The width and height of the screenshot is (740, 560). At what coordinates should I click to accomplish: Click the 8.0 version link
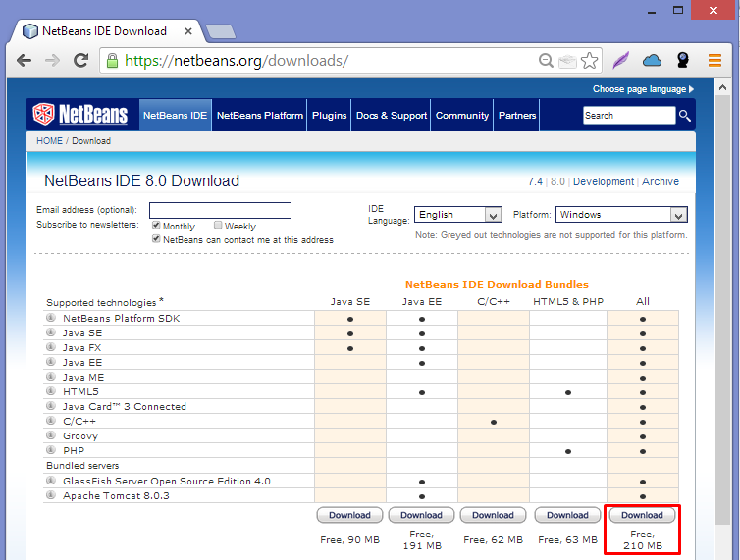pos(557,181)
